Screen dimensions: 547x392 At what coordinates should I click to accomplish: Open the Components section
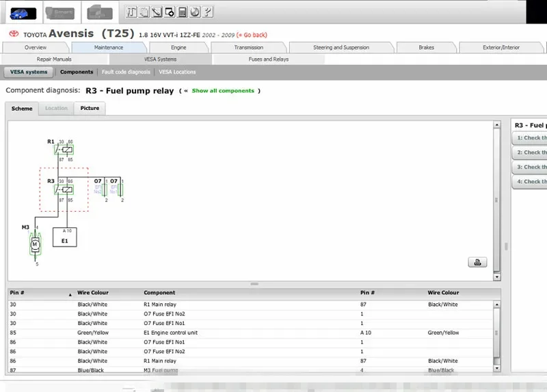[x=77, y=72]
